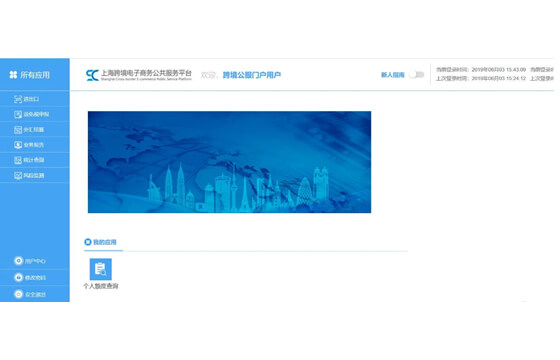Toggle the 新人指南 switch
This screenshot has height=360, width=560.
(416, 75)
